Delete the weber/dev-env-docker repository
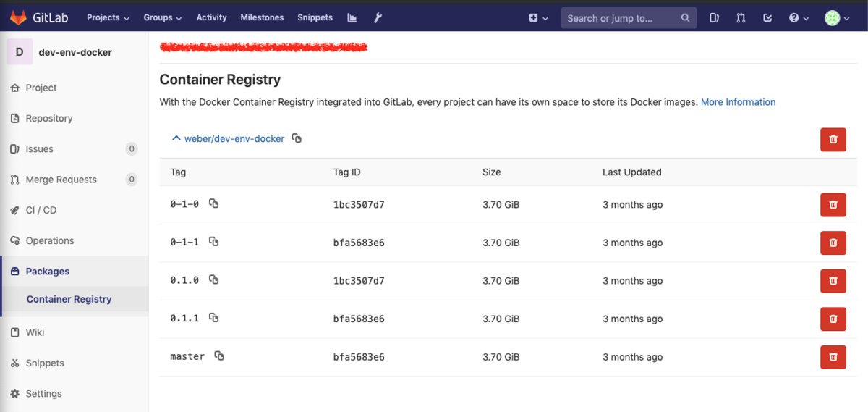This screenshot has width=868, height=412. [833, 139]
